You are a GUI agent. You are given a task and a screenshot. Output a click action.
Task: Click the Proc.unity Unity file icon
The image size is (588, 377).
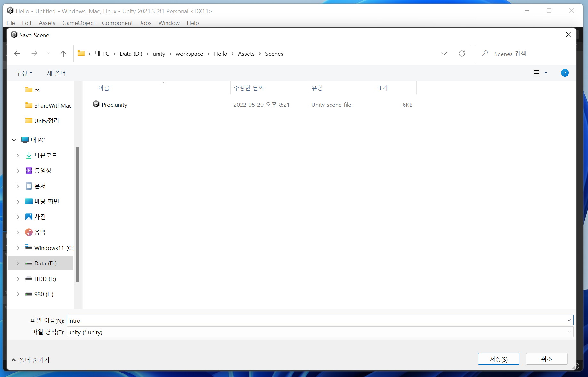(96, 104)
